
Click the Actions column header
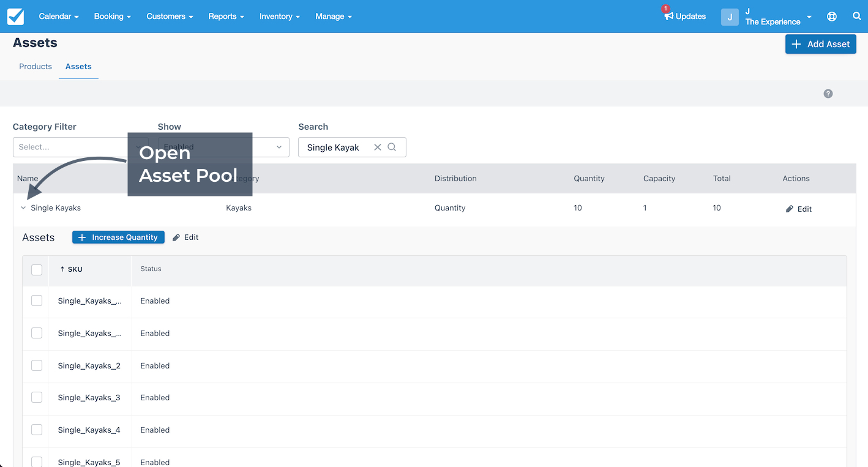coord(796,179)
